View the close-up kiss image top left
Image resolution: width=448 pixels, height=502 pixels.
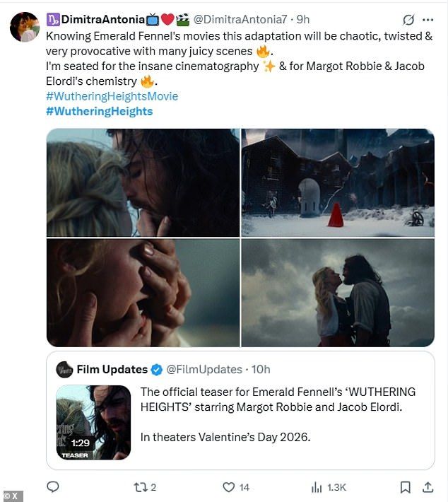143,183
